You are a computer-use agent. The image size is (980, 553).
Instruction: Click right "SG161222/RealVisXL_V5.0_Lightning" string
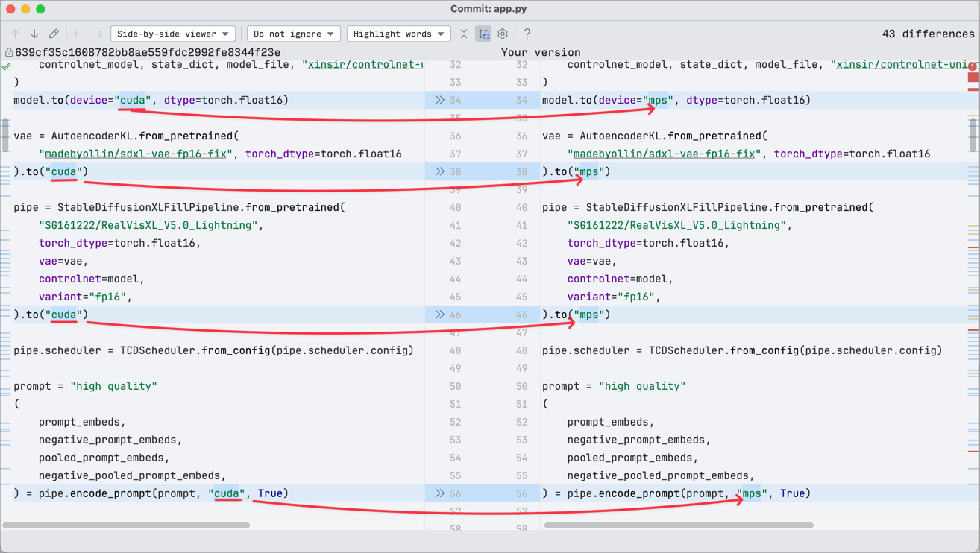[x=676, y=225]
